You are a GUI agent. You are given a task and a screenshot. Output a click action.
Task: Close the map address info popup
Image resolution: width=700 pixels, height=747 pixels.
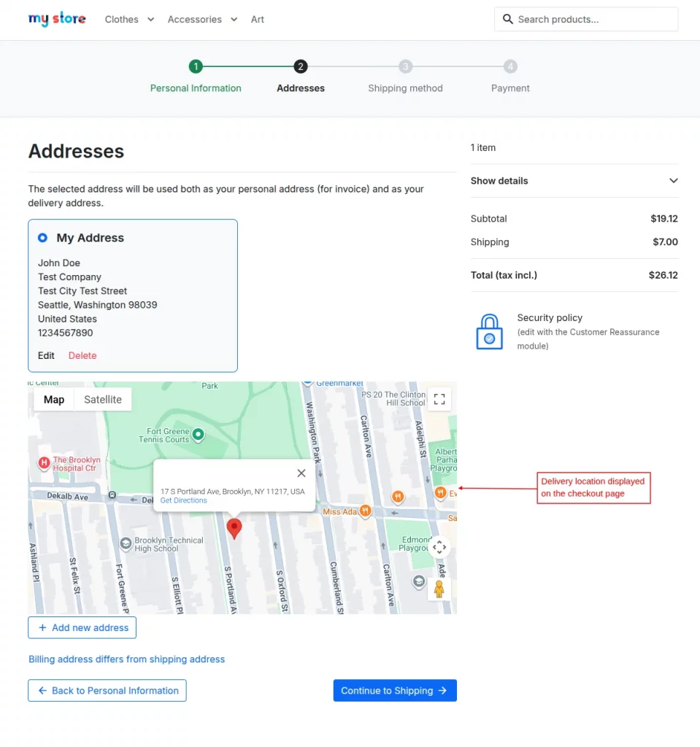tap(301, 473)
